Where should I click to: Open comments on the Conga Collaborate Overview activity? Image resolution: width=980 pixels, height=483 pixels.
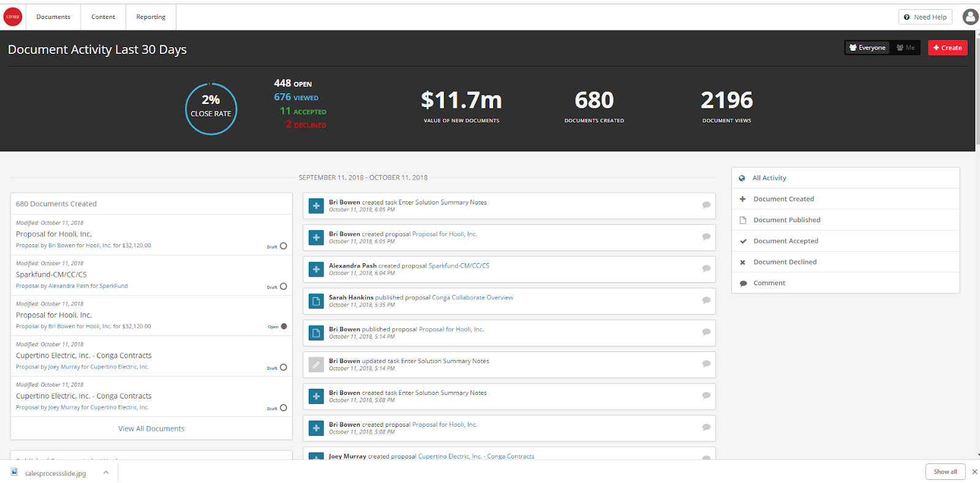pos(706,301)
